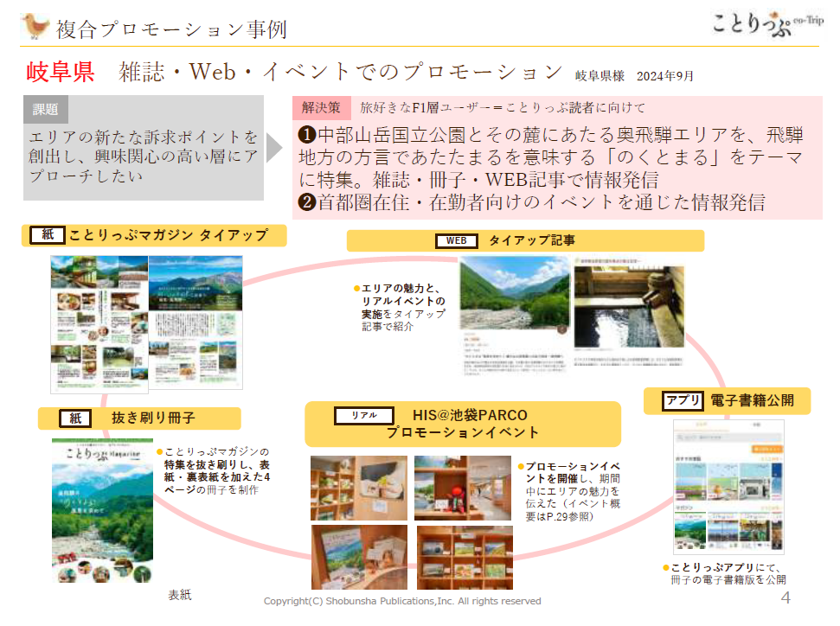
Task: Select the リアル tag beside HIS@池袋PARCO
Action: 363,415
